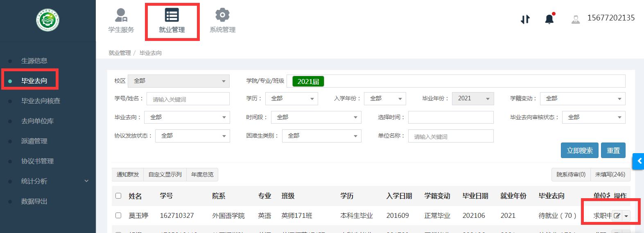This screenshot has height=233, width=644.
Task: Click the up-down swap arrows icon
Action: pyautogui.click(x=525, y=19)
